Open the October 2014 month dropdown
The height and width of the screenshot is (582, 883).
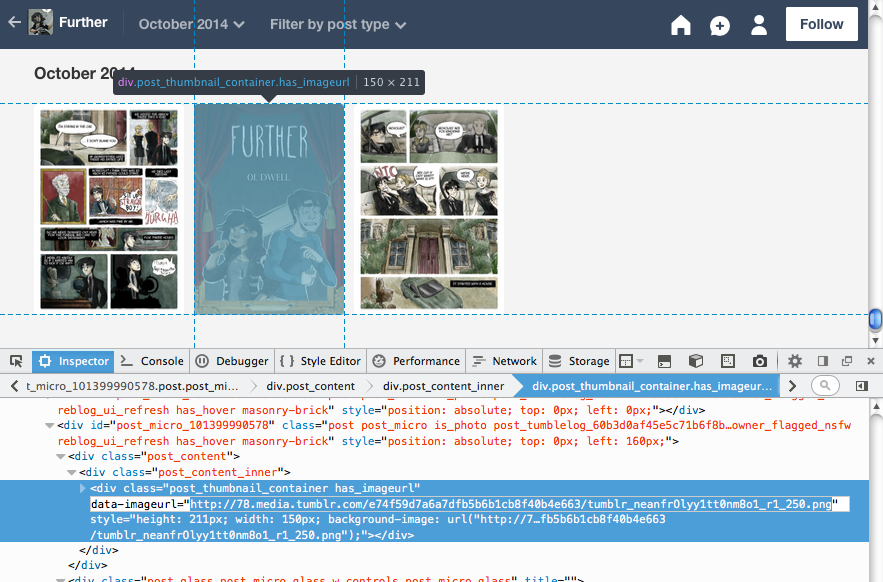coord(191,24)
